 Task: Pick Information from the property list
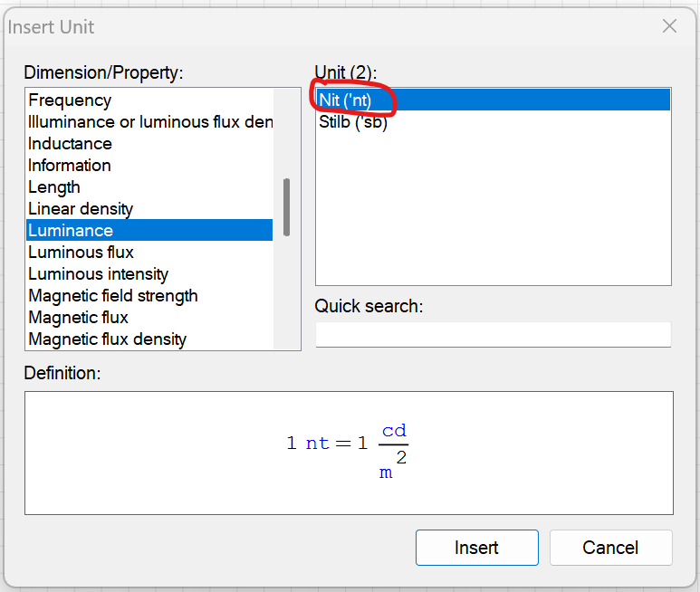70,166
